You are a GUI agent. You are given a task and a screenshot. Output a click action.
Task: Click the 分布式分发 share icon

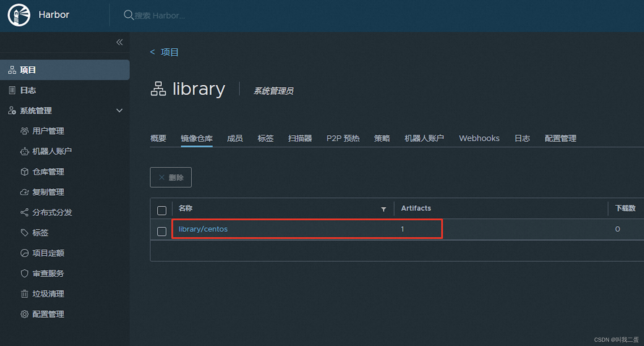coord(24,212)
